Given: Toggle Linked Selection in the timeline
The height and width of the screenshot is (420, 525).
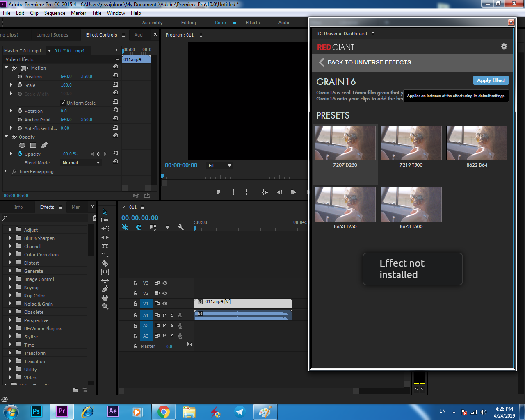Looking at the screenshot, I should (x=153, y=227).
